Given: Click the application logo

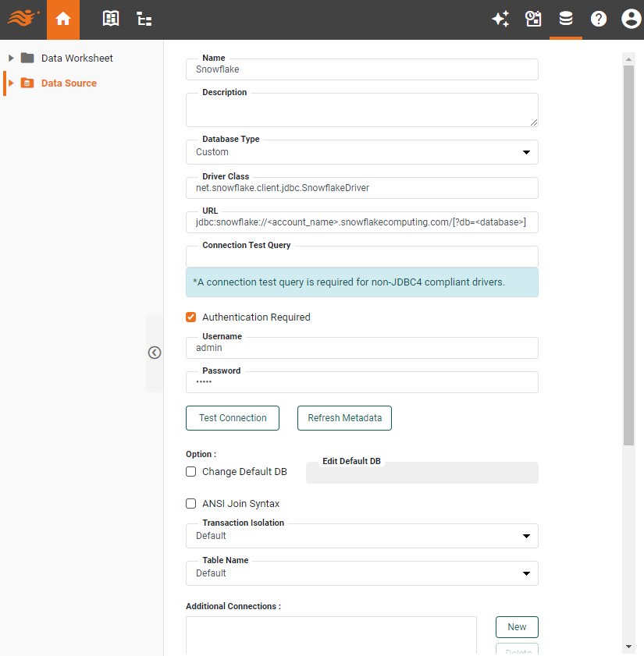Looking at the screenshot, I should point(22,19).
